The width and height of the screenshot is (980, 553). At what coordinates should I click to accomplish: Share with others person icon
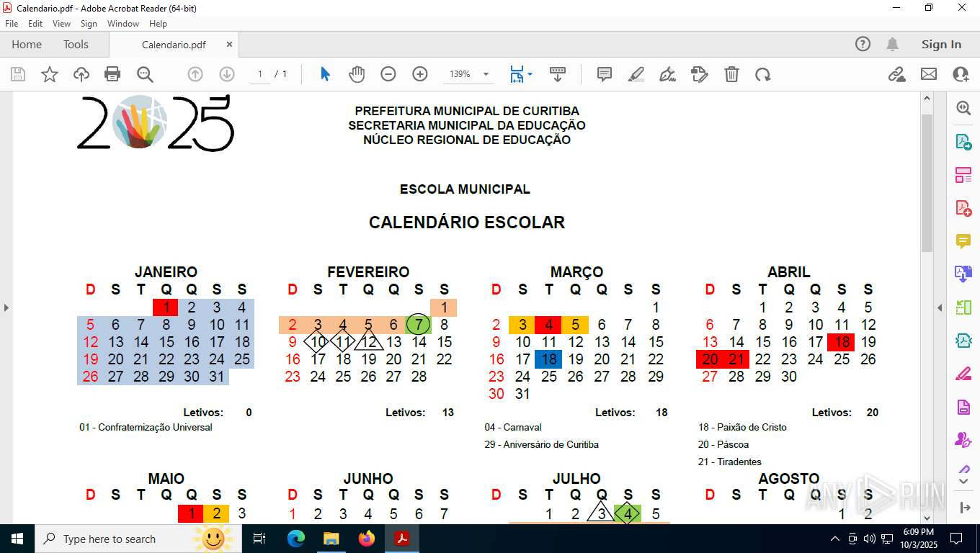click(x=961, y=74)
